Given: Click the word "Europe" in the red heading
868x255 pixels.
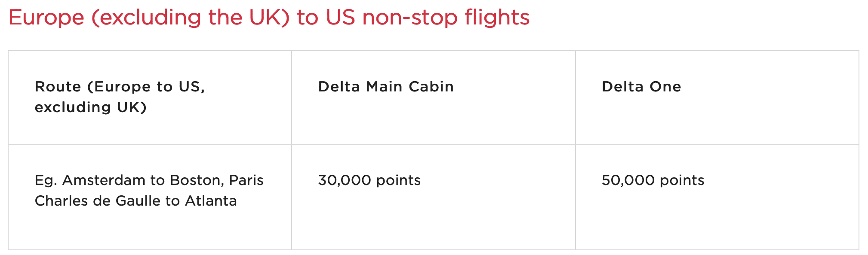Looking at the screenshot, I should [46, 18].
